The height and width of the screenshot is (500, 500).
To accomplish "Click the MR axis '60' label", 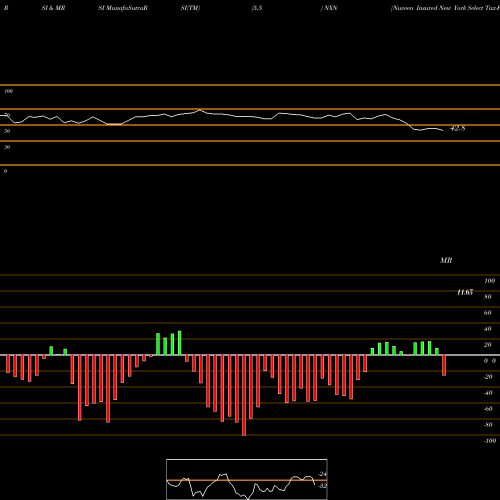I will point(488,313).
